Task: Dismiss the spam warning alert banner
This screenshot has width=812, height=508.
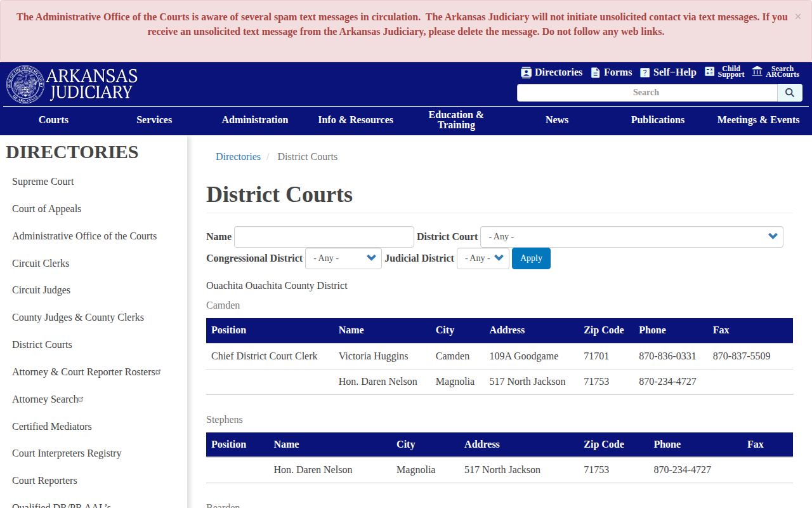Action: pos(798,17)
